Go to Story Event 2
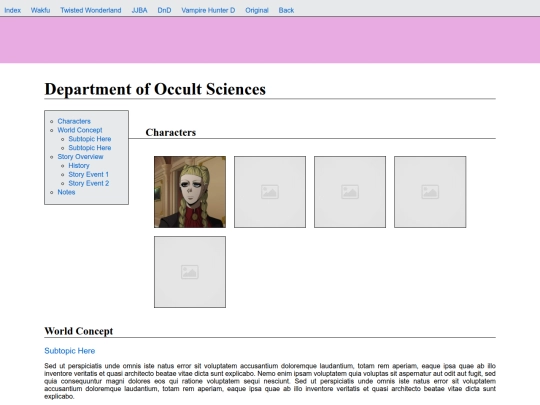 point(89,183)
